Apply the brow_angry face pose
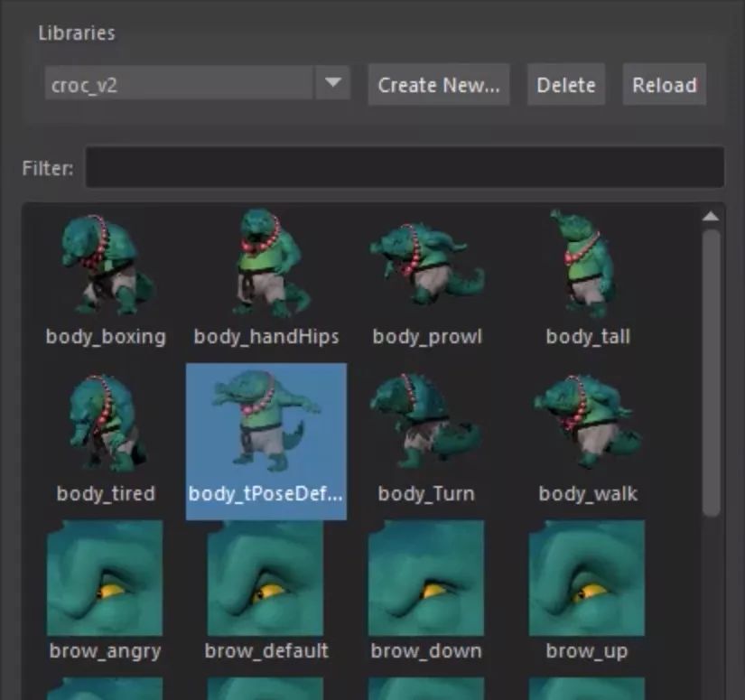Viewport: 745px width, 700px height. tap(106, 578)
